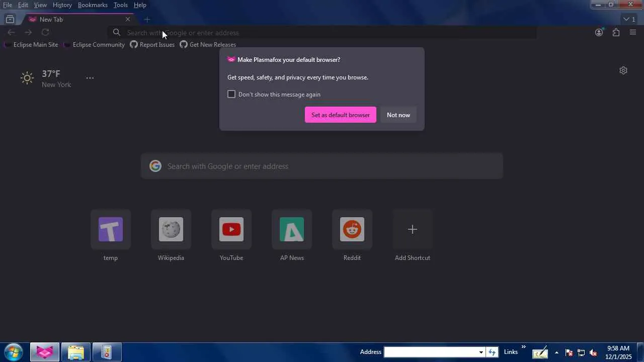Open the Action Center flag icon
The width and height of the screenshot is (644, 362).
pyautogui.click(x=569, y=352)
